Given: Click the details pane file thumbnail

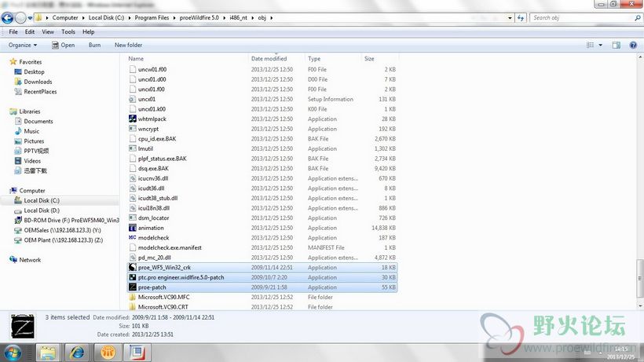Looking at the screenshot, I should tap(23, 327).
